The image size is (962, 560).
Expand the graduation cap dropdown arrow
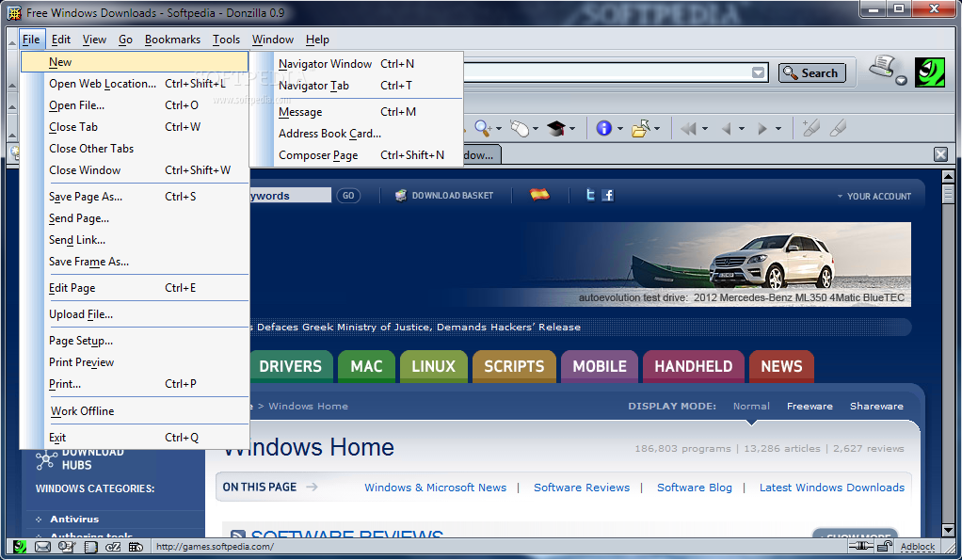(572, 129)
